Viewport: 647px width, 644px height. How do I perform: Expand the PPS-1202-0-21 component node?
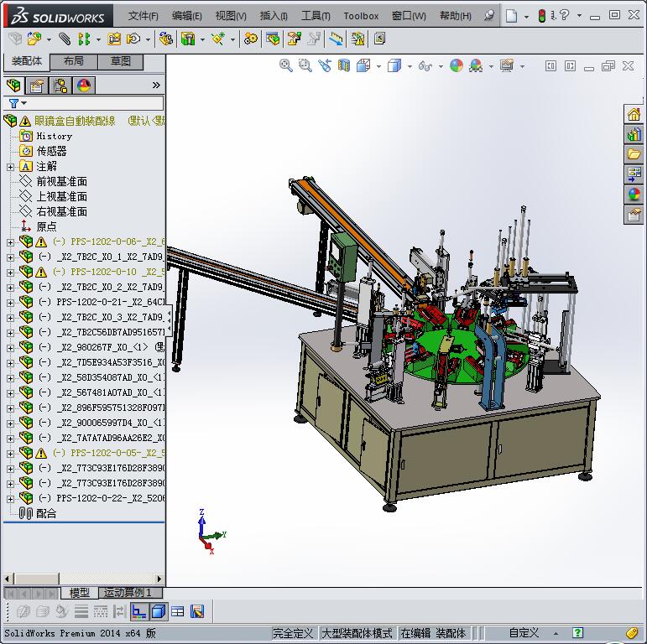coord(10,302)
